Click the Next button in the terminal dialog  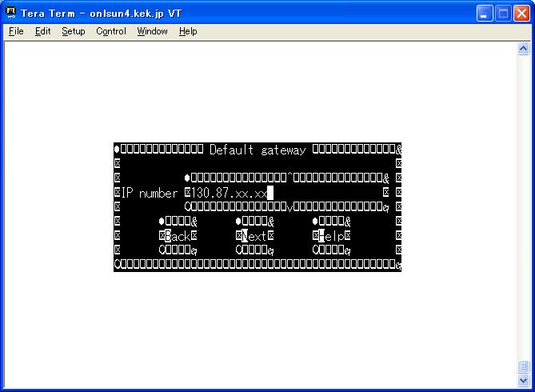254,236
